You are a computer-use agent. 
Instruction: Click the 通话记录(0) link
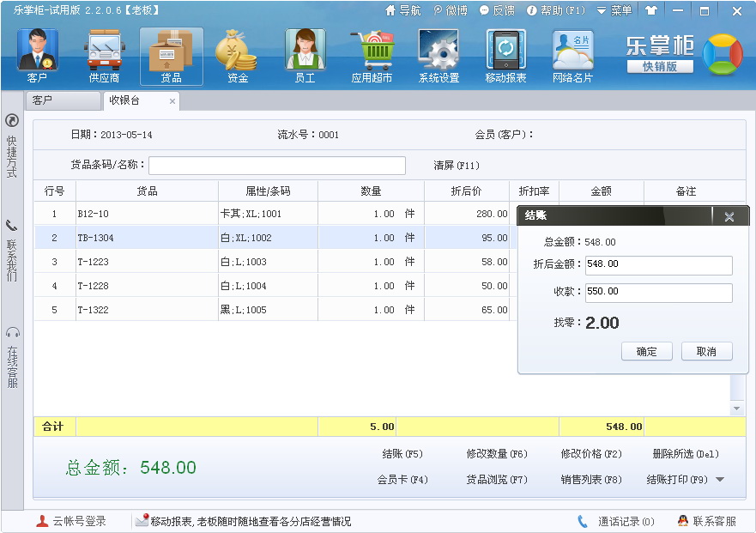(x=626, y=522)
